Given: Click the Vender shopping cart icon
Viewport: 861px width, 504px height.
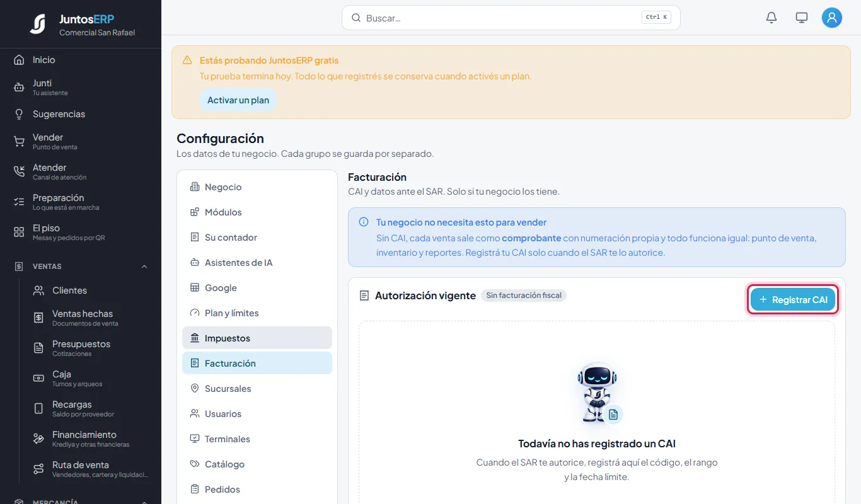Looking at the screenshot, I should (x=19, y=142).
